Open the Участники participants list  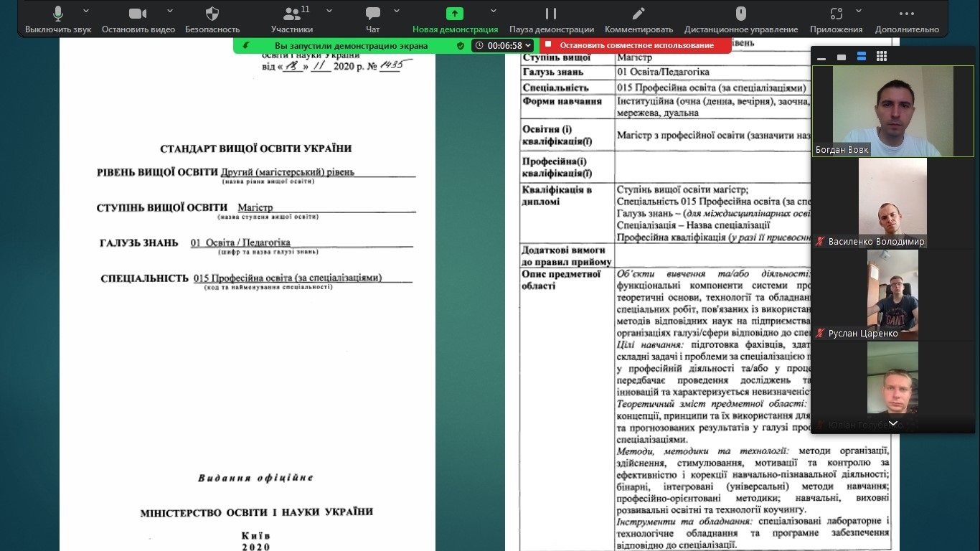[x=292, y=19]
